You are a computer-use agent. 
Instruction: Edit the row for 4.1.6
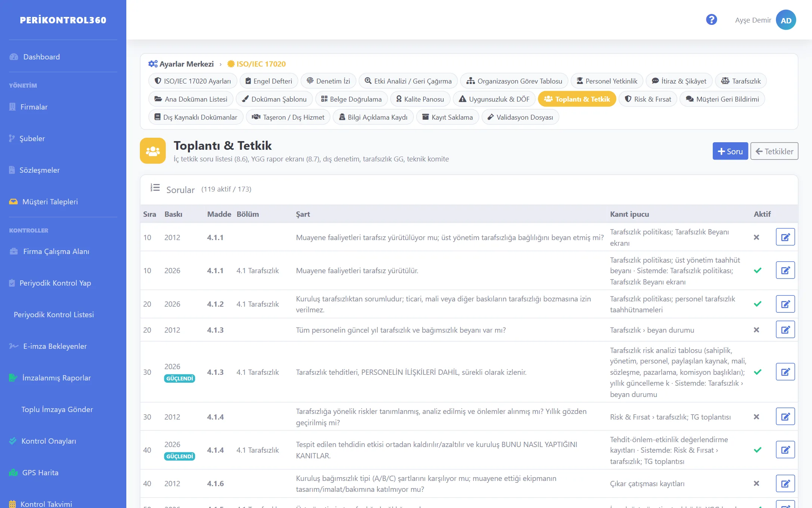tap(785, 484)
